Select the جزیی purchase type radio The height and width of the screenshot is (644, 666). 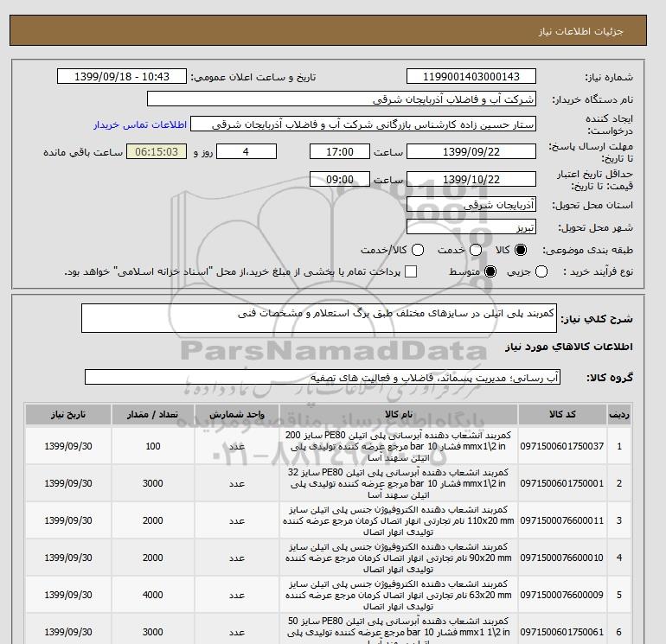coord(541,271)
